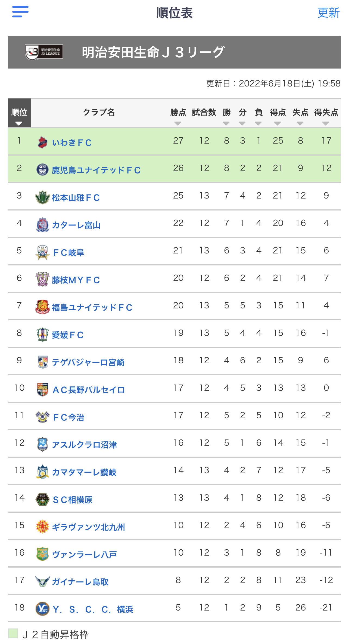The width and height of the screenshot is (349, 644).
Task: Open テゲバジャーロ宮崎 club link
Action: (x=88, y=363)
